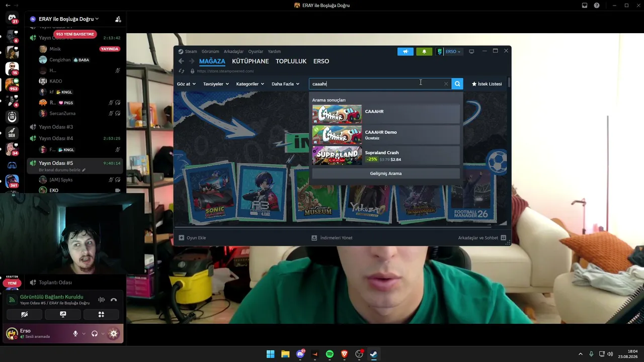The width and height of the screenshot is (644, 362).
Task: Open Brave browser from taskbar
Action: pyautogui.click(x=345, y=354)
